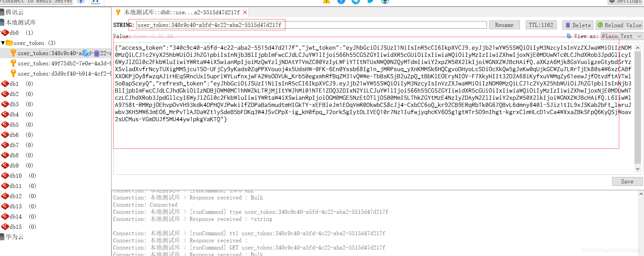Select the db2 database icon
Screen dimensions: 644x256
5,94
